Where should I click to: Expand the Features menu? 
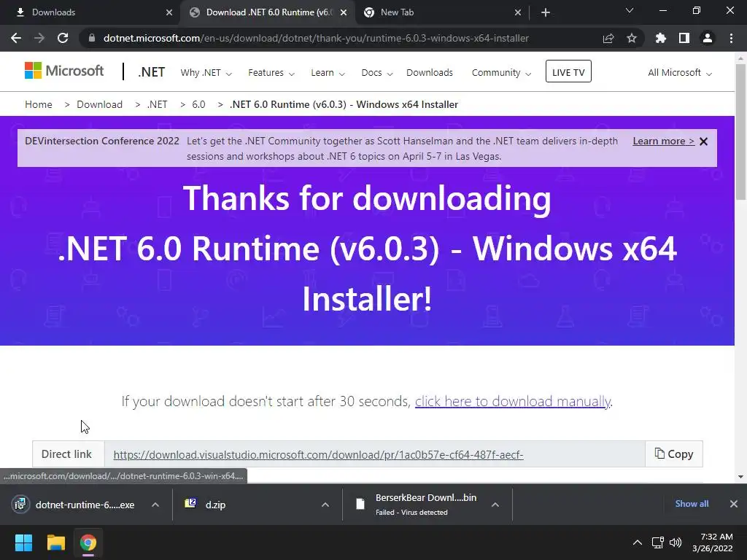pos(271,73)
